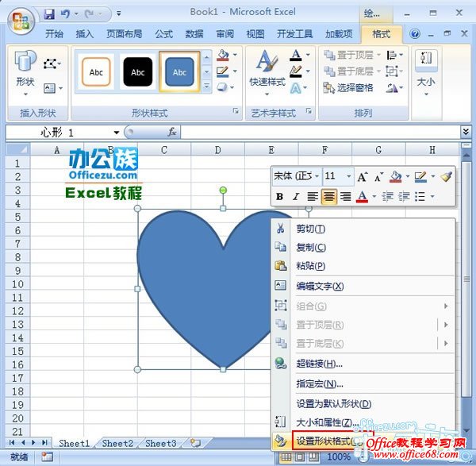The height and width of the screenshot is (466, 476).
Task: Customize quick access toolbar dropdown
Action: [119, 13]
